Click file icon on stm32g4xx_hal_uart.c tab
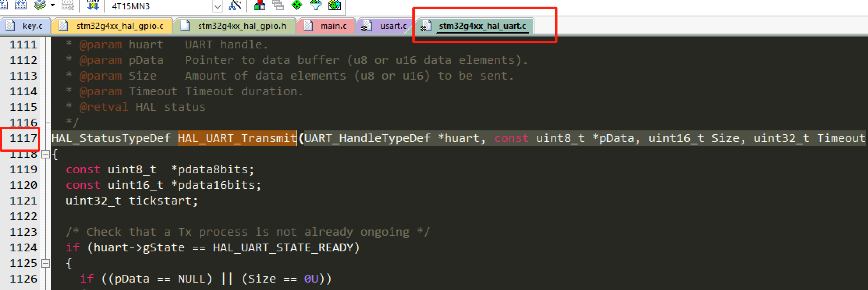 coord(426,26)
